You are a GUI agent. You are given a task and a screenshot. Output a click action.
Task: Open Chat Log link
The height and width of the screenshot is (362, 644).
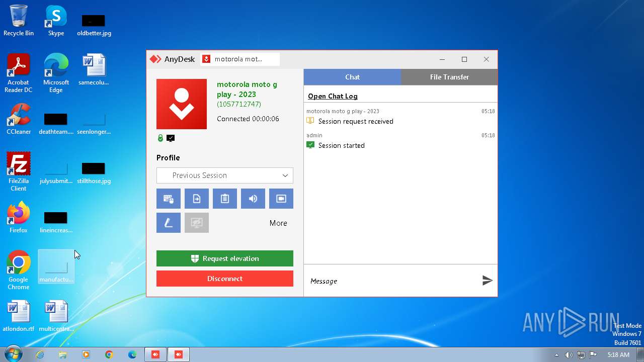click(x=333, y=96)
